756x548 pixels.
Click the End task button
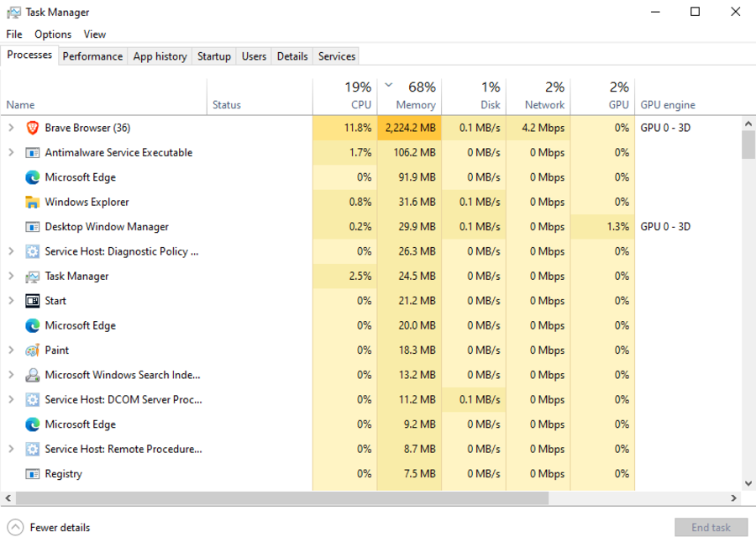711,528
